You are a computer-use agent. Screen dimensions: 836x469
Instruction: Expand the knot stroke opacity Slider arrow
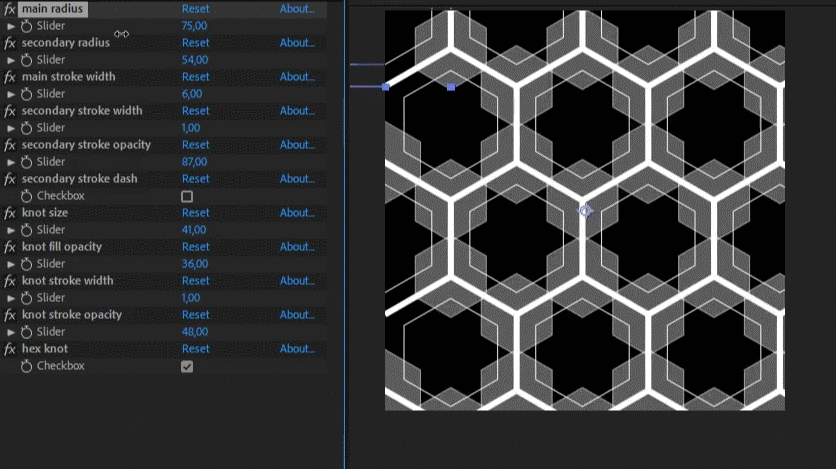(11, 333)
